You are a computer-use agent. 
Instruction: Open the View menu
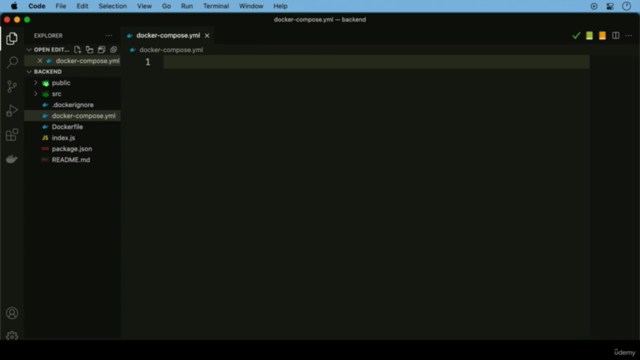144,6
